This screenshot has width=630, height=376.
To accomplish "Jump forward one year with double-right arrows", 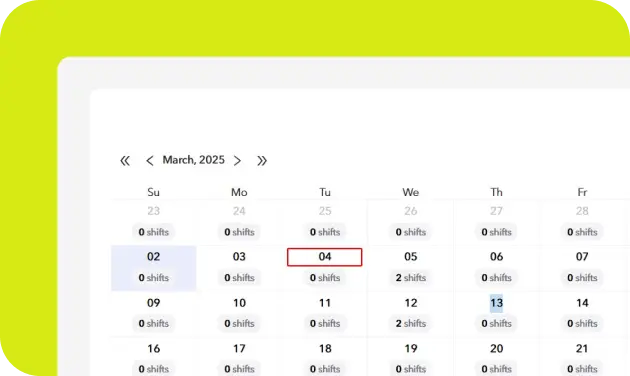I will tap(262, 161).
